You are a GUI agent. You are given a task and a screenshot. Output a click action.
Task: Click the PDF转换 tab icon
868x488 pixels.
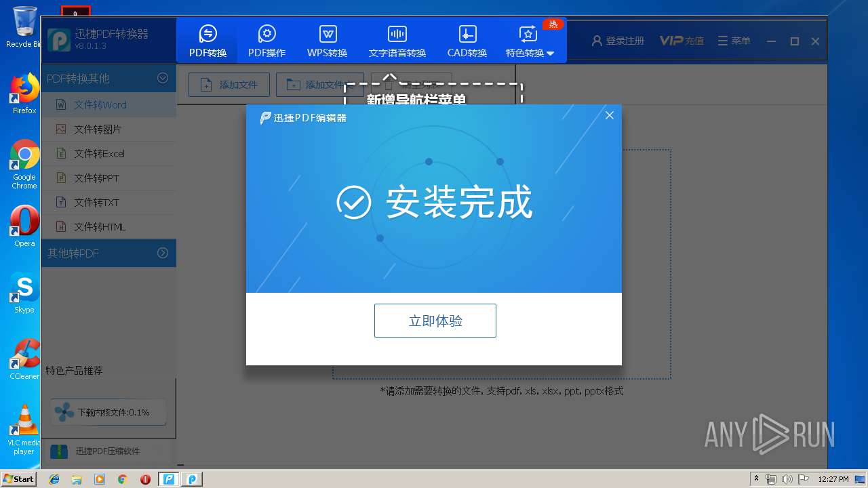tap(208, 33)
